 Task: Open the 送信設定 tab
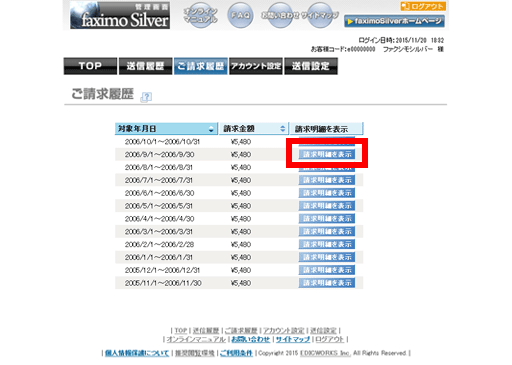pos(311,66)
